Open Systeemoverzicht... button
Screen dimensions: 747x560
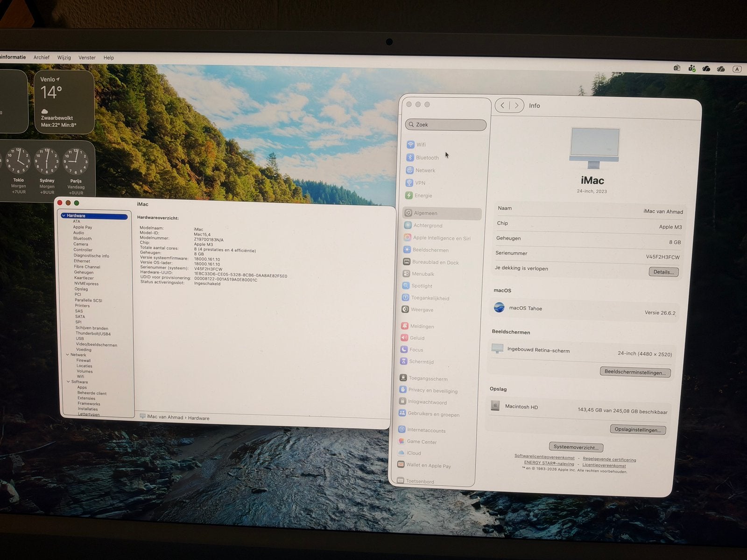pyautogui.click(x=576, y=448)
